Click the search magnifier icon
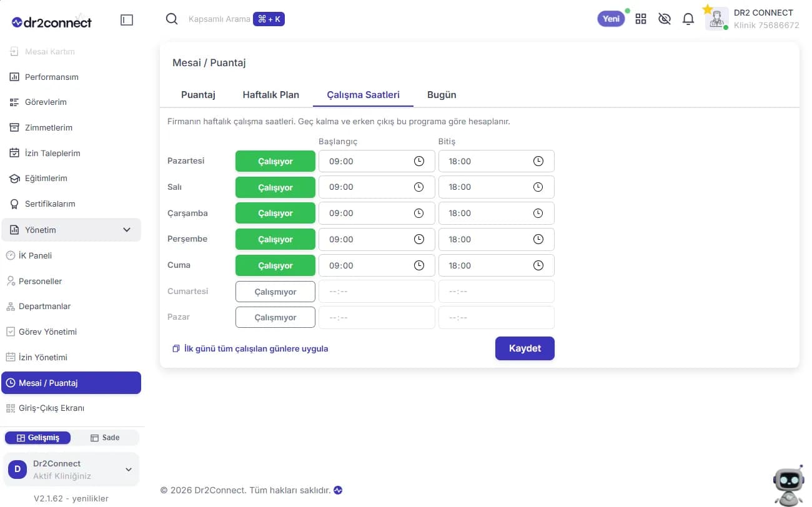 (x=172, y=19)
